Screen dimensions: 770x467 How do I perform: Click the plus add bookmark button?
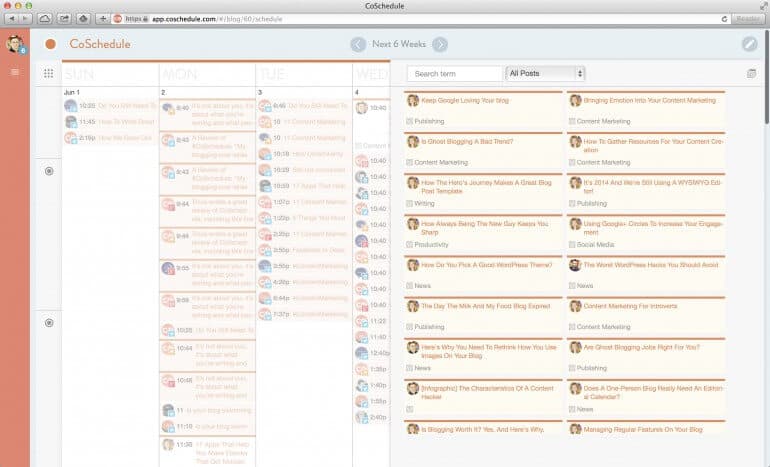tap(103, 19)
